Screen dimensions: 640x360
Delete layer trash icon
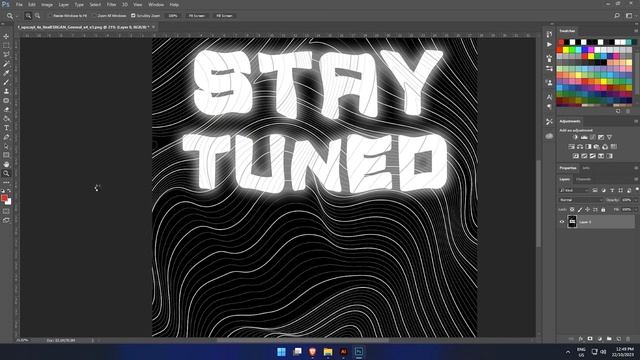tap(628, 339)
